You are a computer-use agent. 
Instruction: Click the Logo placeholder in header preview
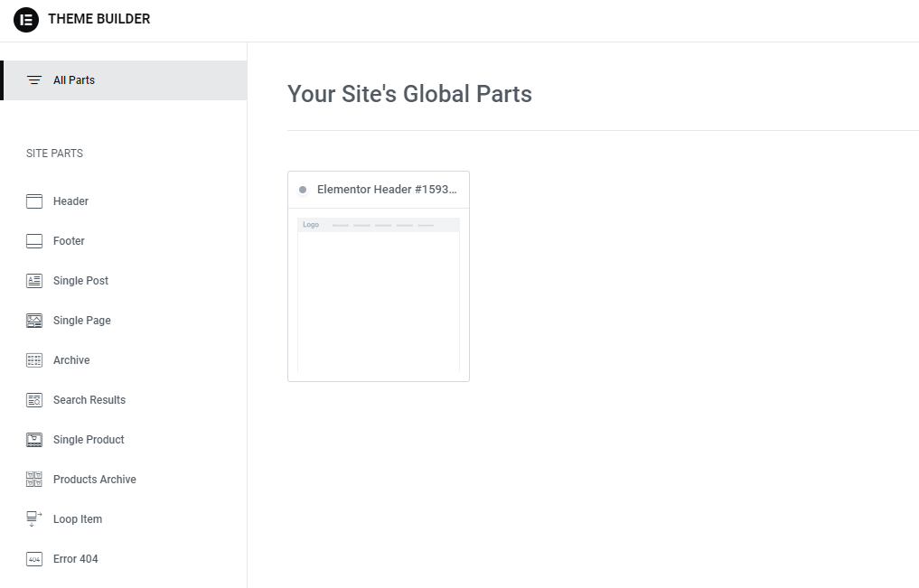[x=311, y=225]
